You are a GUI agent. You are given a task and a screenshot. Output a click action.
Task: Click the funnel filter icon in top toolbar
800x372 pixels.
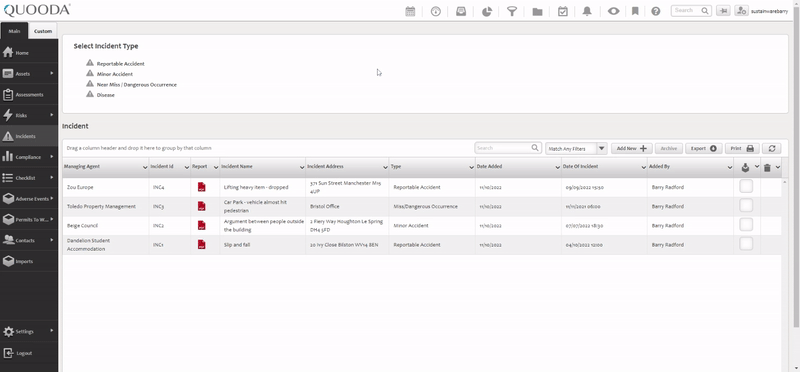(512, 11)
